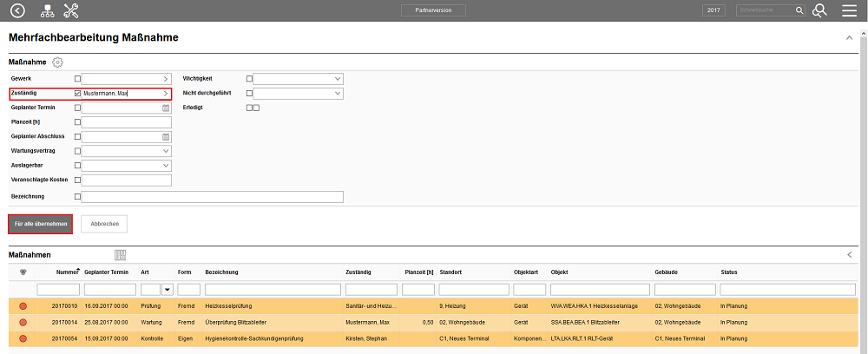Open the Art column filter dropdown
The image size is (868, 354).
pos(167,289)
